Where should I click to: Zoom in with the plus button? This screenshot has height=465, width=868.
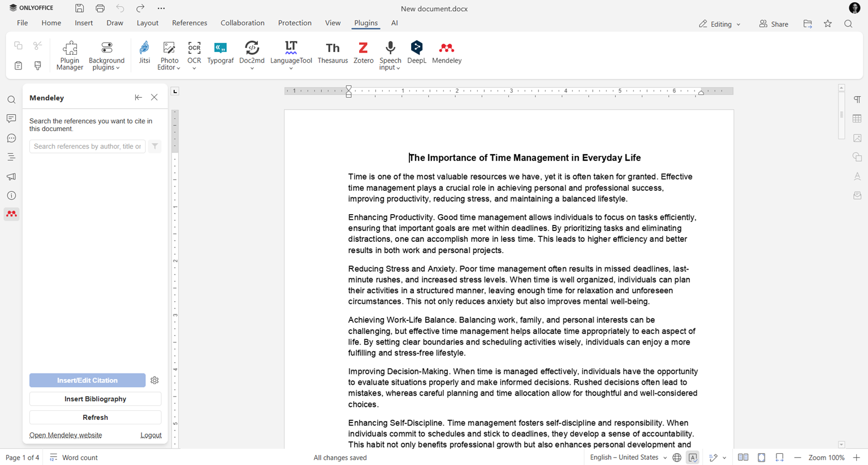[x=857, y=458]
